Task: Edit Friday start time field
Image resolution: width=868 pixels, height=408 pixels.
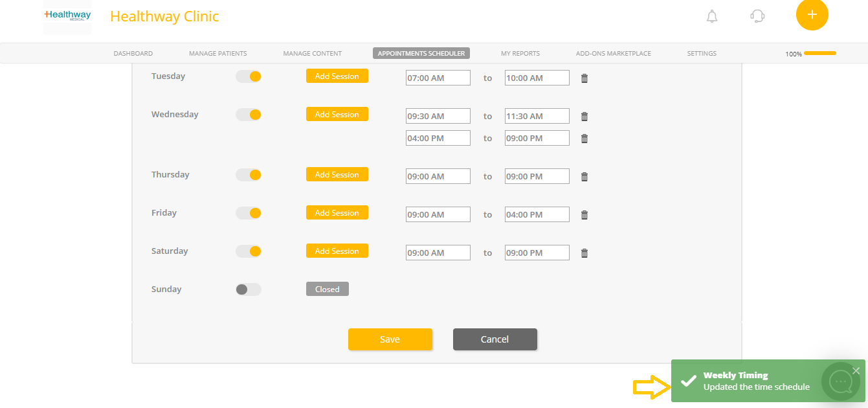Action: pyautogui.click(x=438, y=214)
